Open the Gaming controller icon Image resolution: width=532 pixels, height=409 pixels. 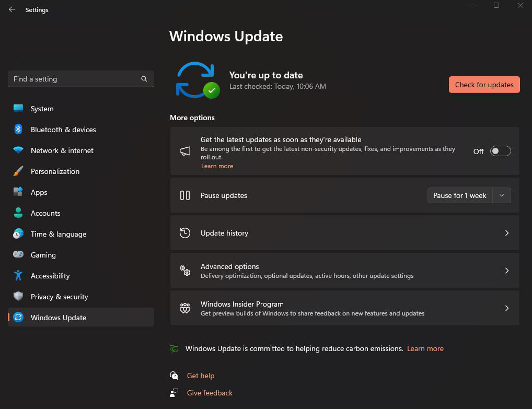point(18,255)
